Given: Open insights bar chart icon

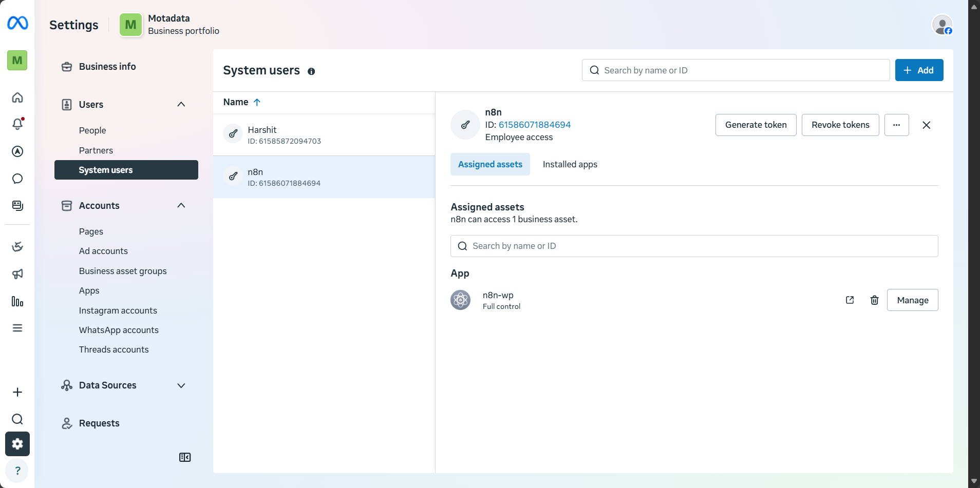Looking at the screenshot, I should pos(17,301).
